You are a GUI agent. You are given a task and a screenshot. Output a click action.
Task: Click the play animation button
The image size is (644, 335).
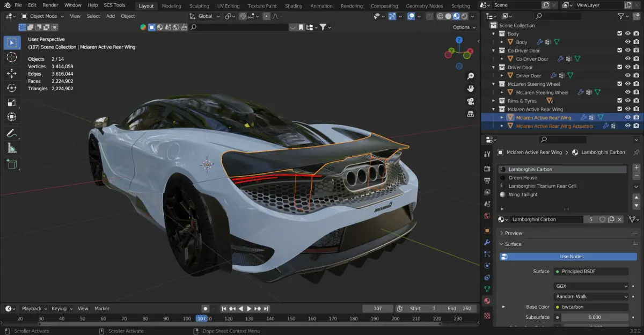(x=248, y=309)
